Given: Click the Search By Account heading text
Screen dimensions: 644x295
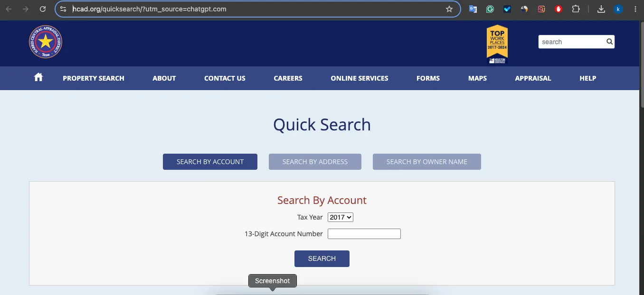Looking at the screenshot, I should [322, 200].
